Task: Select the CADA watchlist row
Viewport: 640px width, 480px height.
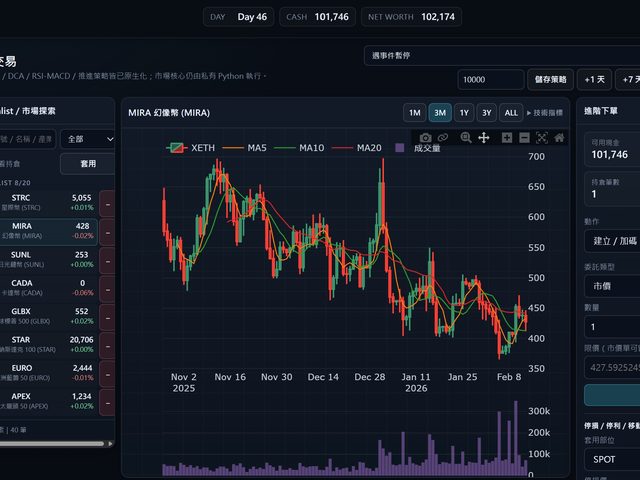Action: click(48, 289)
